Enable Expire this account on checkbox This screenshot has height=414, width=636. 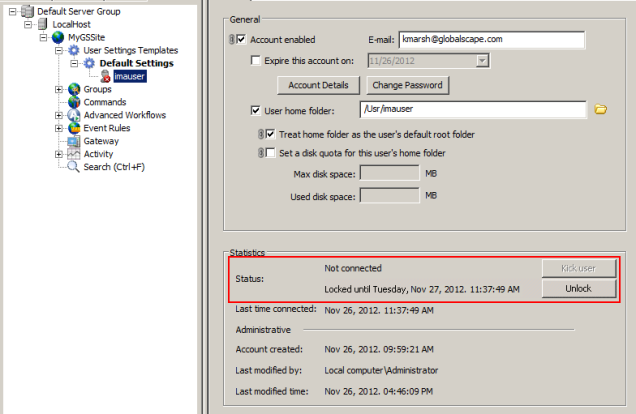point(257,61)
